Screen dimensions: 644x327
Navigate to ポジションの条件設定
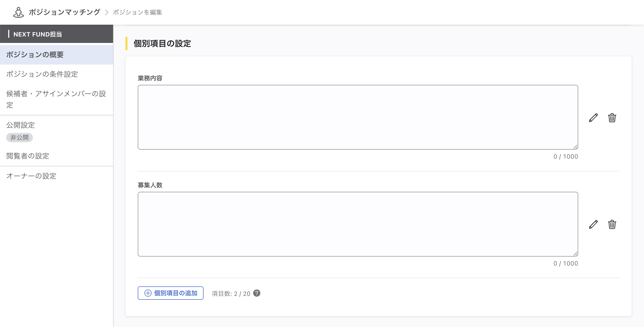click(x=43, y=75)
